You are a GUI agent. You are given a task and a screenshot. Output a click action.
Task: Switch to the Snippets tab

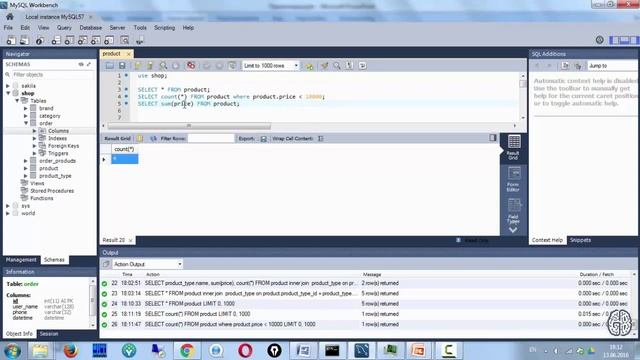[x=580, y=240]
